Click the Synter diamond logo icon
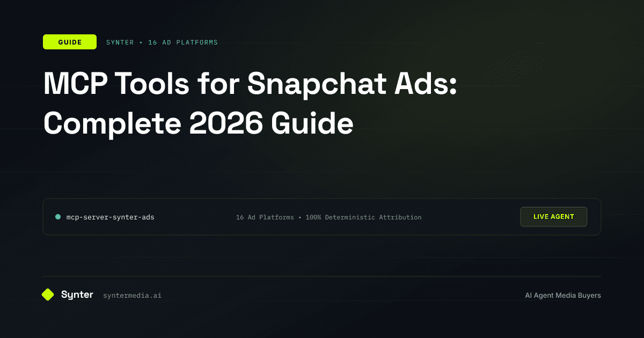The width and height of the screenshot is (644, 338). 48,295
